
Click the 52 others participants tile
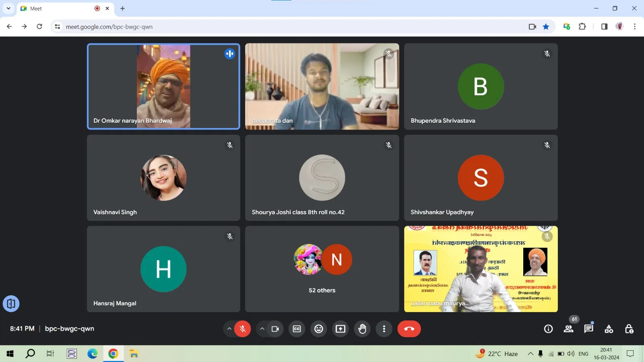(322, 269)
